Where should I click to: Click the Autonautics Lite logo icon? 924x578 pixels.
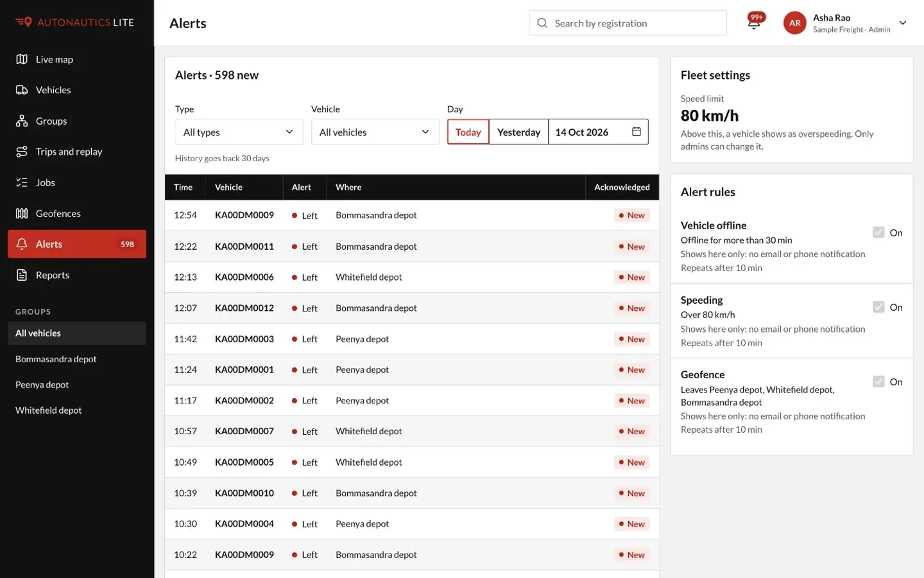pyautogui.click(x=24, y=22)
